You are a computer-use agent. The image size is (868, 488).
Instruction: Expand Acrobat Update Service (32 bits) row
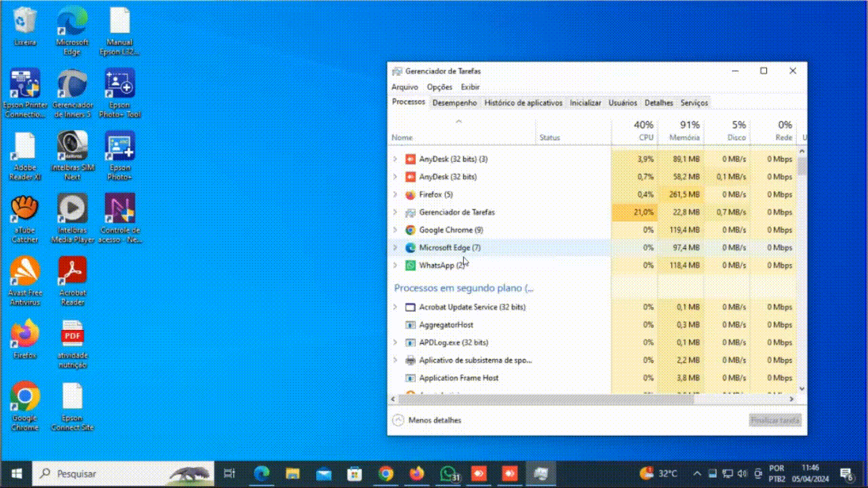click(x=395, y=307)
